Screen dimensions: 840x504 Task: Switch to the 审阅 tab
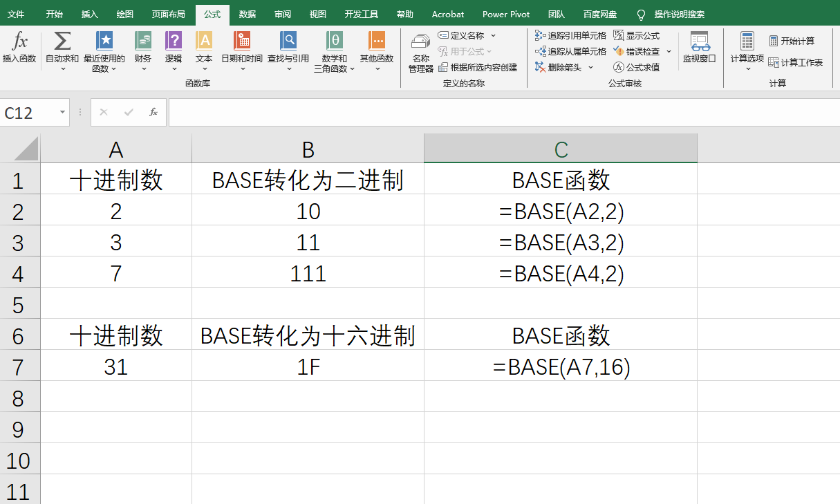pyautogui.click(x=282, y=14)
